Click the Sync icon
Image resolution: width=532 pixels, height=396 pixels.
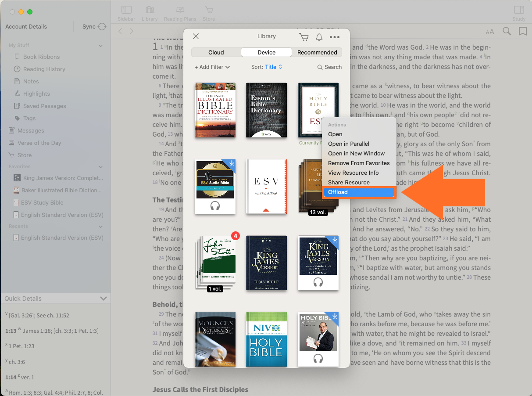[102, 27]
